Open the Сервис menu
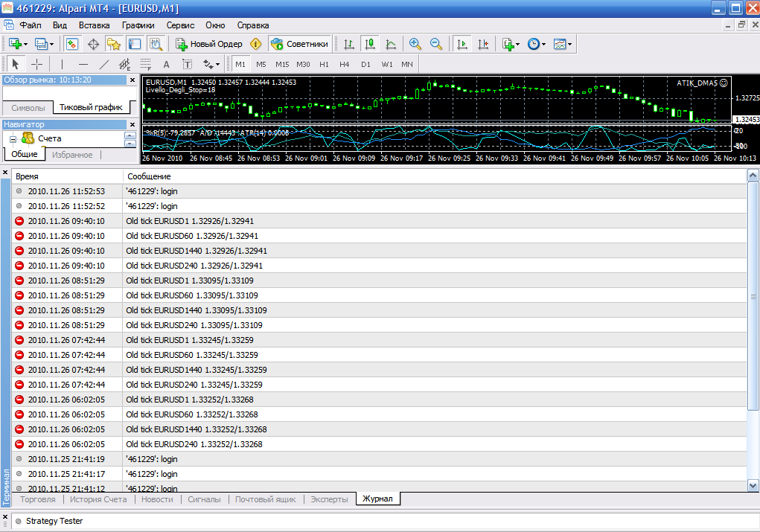Image resolution: width=760 pixels, height=532 pixels. [x=180, y=25]
